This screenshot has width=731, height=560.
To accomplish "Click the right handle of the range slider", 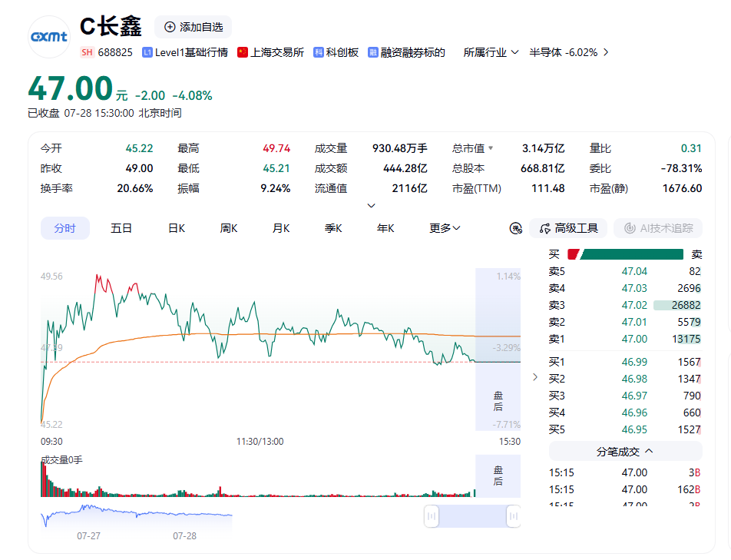I will (x=513, y=516).
